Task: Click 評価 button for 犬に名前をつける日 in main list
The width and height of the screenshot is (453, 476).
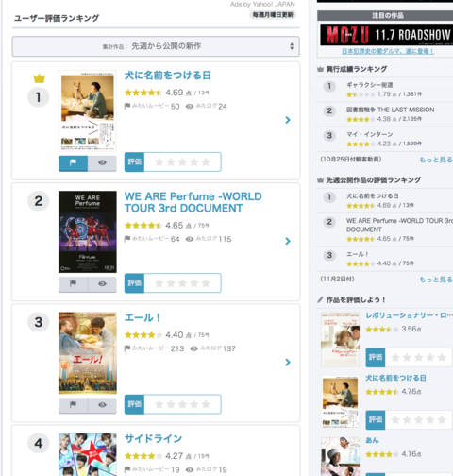Action: coord(134,162)
